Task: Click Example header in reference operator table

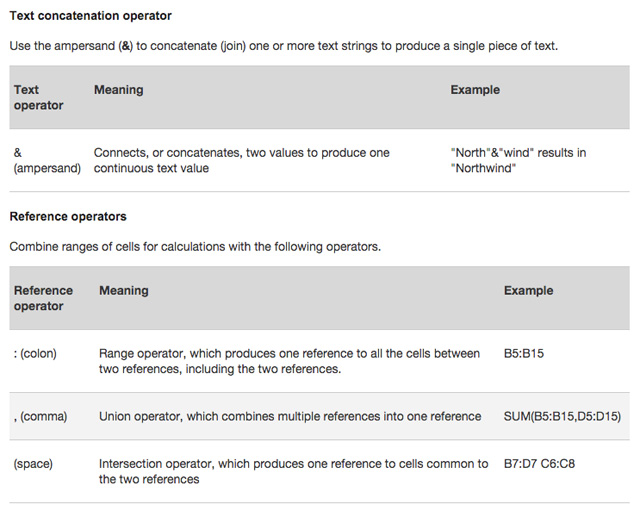Action: pyautogui.click(x=529, y=291)
